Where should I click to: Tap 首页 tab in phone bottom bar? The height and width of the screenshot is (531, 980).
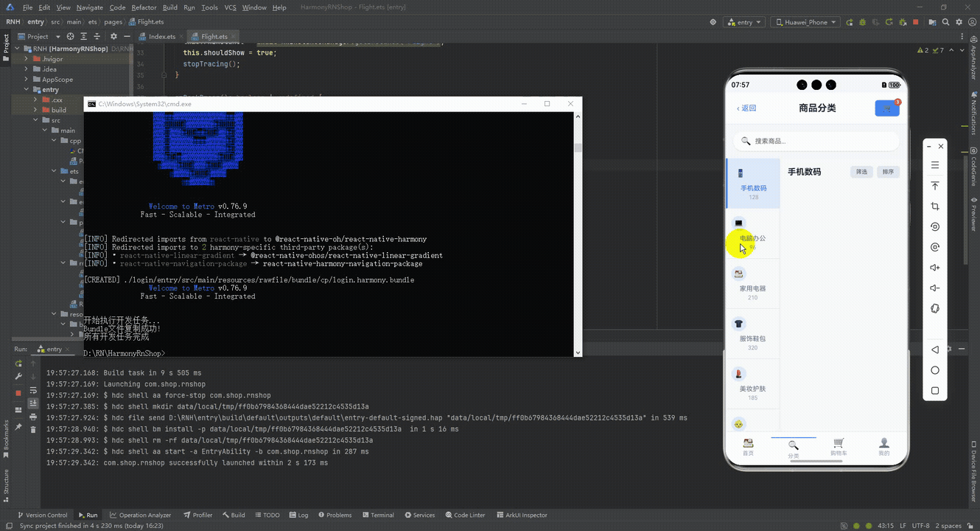point(748,447)
